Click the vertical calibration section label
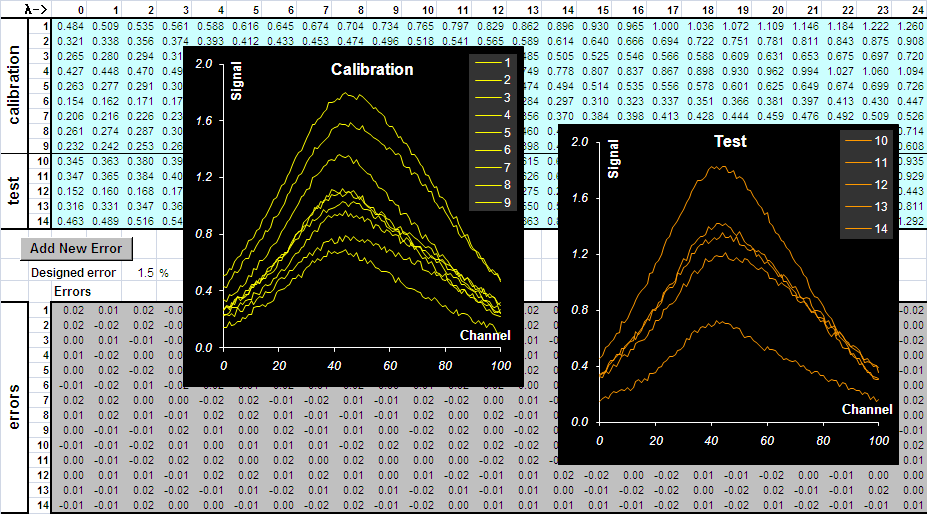Screen dimensions: 927x514 click(13, 85)
